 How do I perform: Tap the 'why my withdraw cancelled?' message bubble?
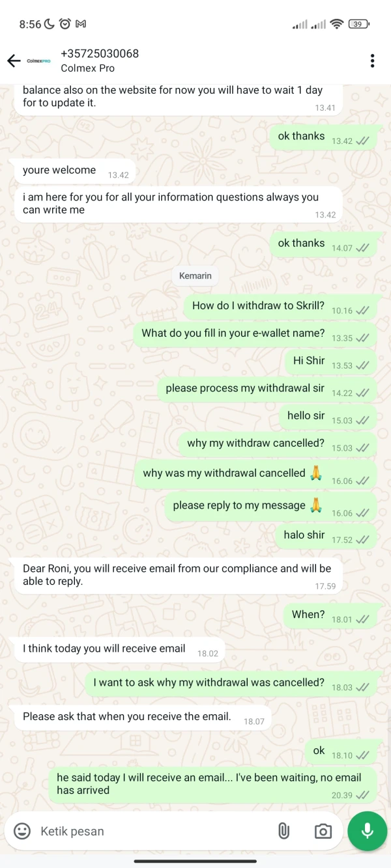coord(278,443)
